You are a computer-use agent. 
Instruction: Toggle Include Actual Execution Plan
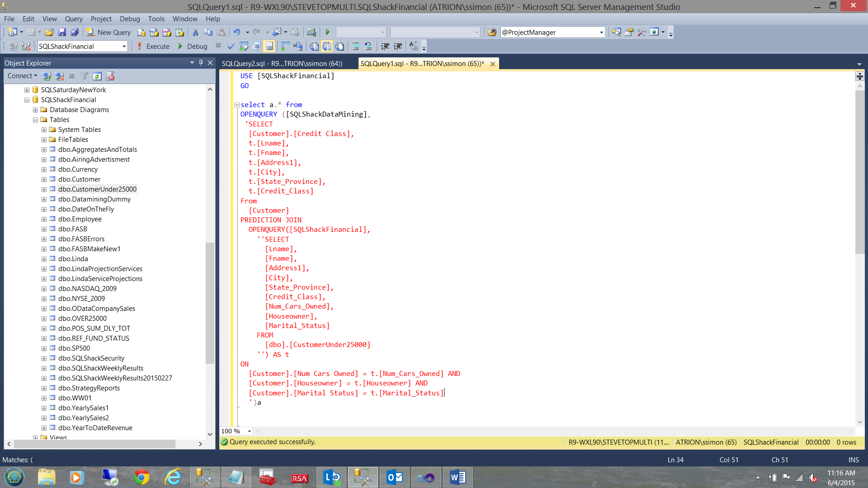(x=285, y=46)
